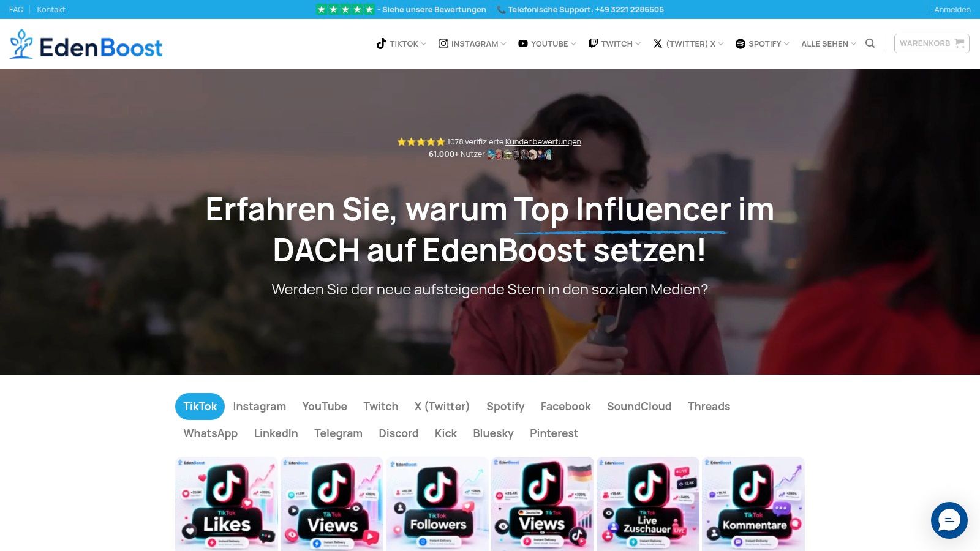Switch to the SoundCloud category tab
980x551 pixels.
pos(639,407)
